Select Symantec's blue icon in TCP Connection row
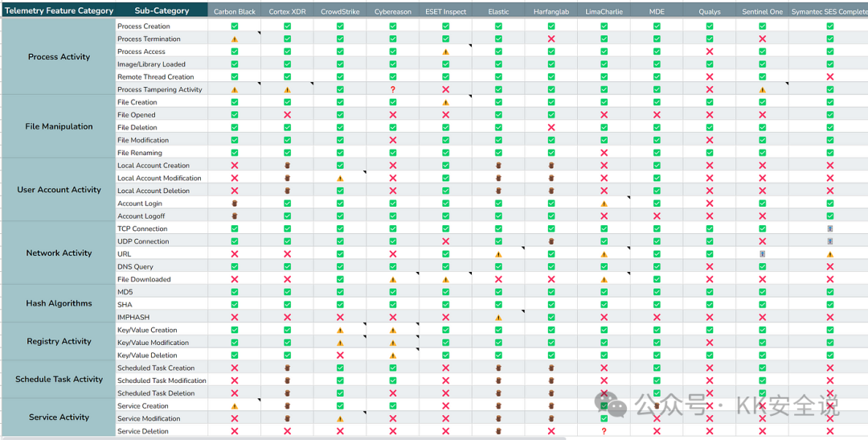The height and width of the screenshot is (440, 868). (x=829, y=229)
